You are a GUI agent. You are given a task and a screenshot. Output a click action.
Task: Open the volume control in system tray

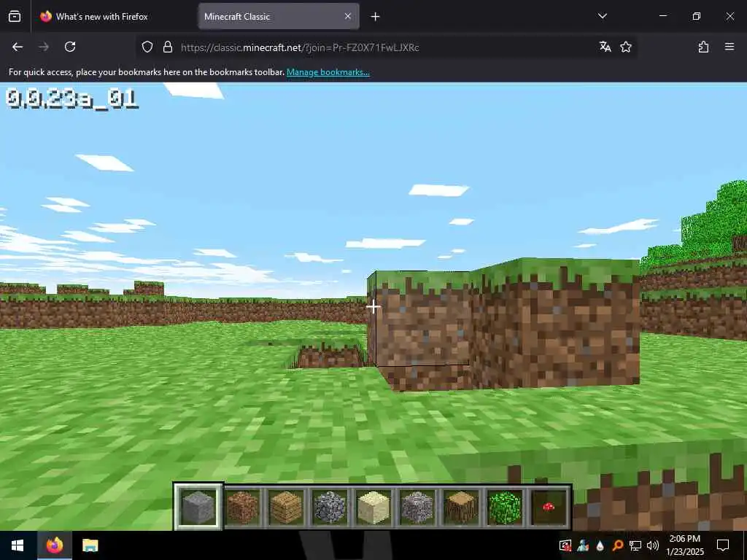click(x=653, y=545)
